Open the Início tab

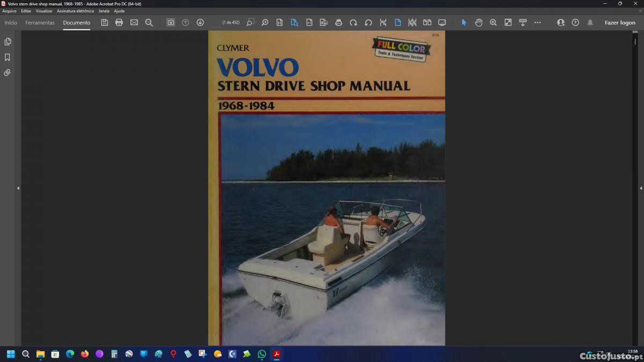coord(11,23)
